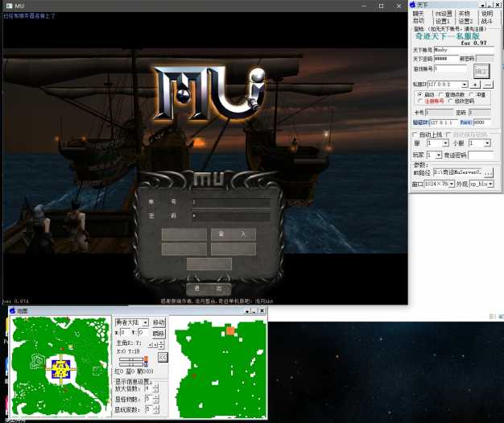Open the 战斗 tab
The width and height of the screenshot is (504, 423).
[x=487, y=21]
